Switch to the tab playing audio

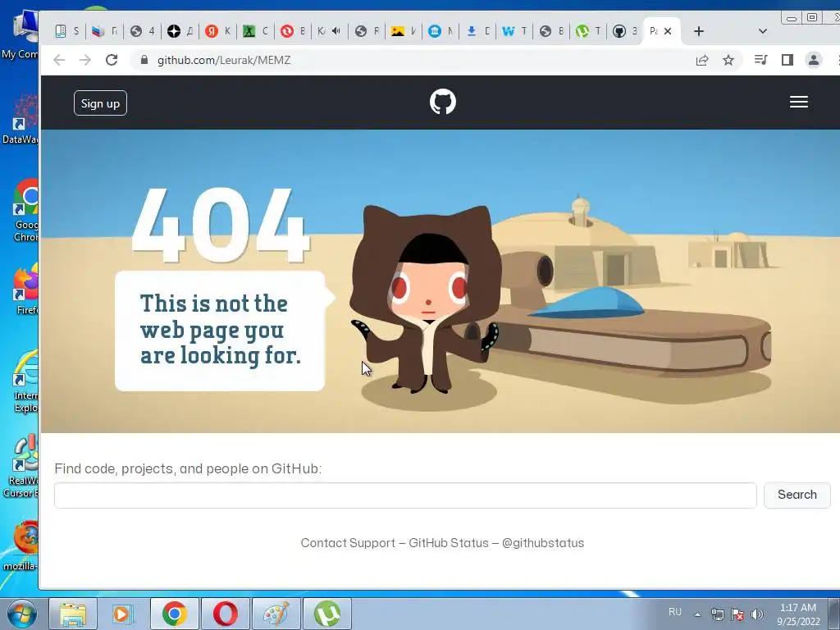pos(328,31)
